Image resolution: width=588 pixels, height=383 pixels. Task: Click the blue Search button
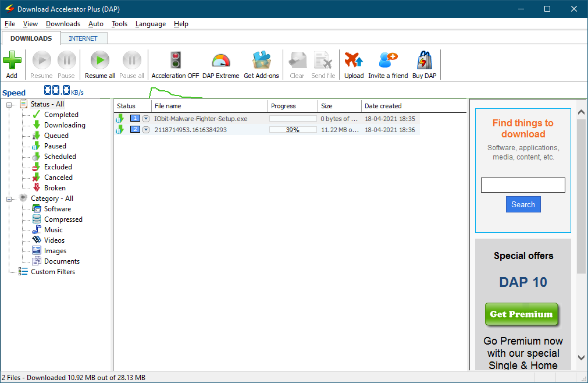523,204
